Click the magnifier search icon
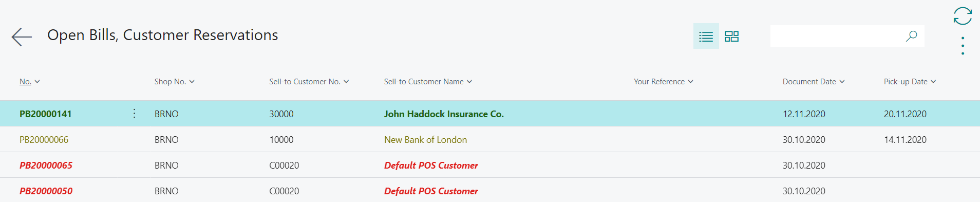 [911, 36]
